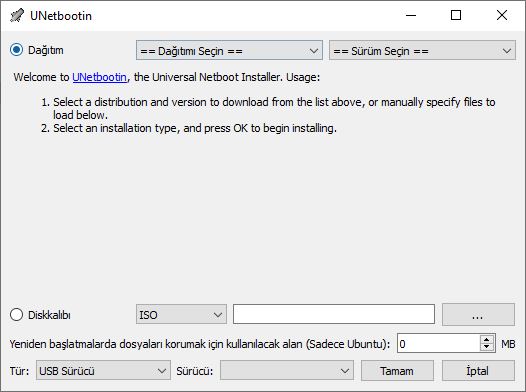Close the UNetbootin window

click(502, 15)
